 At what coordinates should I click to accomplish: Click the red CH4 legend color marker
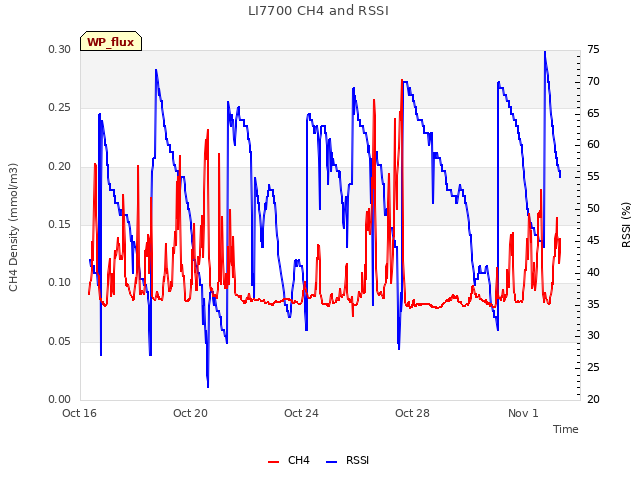pyautogui.click(x=273, y=462)
